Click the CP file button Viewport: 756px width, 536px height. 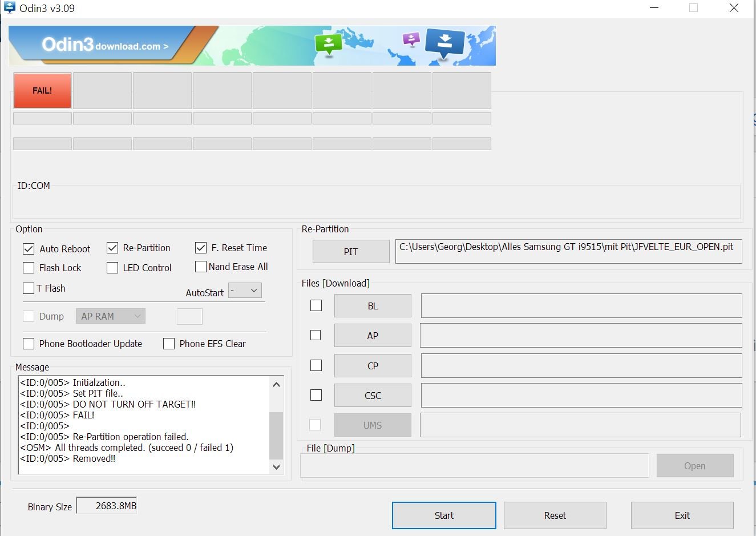pyautogui.click(x=373, y=366)
